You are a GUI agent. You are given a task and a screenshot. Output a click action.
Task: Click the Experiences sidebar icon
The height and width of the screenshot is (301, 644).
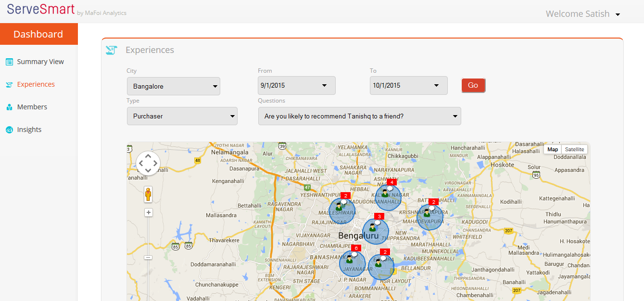[x=9, y=84]
